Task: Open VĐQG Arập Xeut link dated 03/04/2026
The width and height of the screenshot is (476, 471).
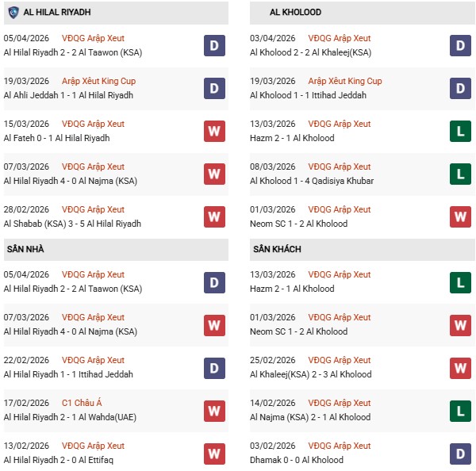Action: (x=340, y=38)
